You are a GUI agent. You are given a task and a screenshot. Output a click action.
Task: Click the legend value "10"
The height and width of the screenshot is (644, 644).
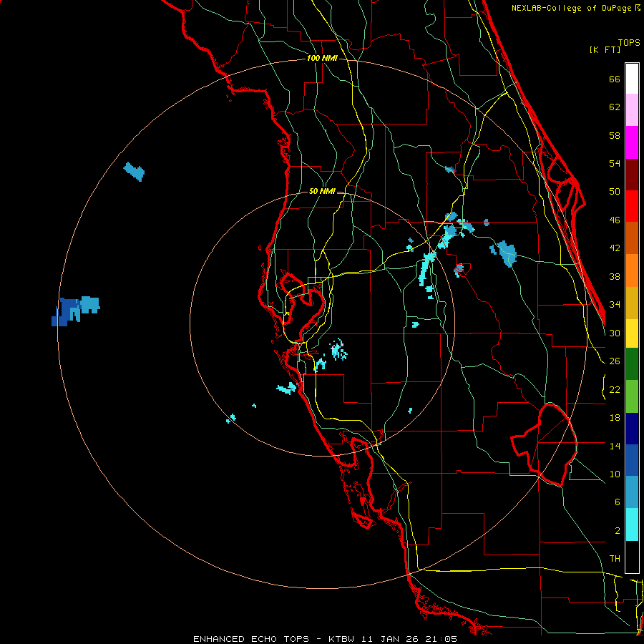coord(615,474)
